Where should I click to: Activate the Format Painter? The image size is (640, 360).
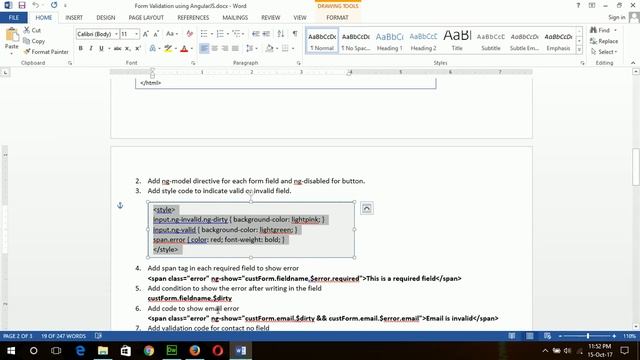(46, 52)
